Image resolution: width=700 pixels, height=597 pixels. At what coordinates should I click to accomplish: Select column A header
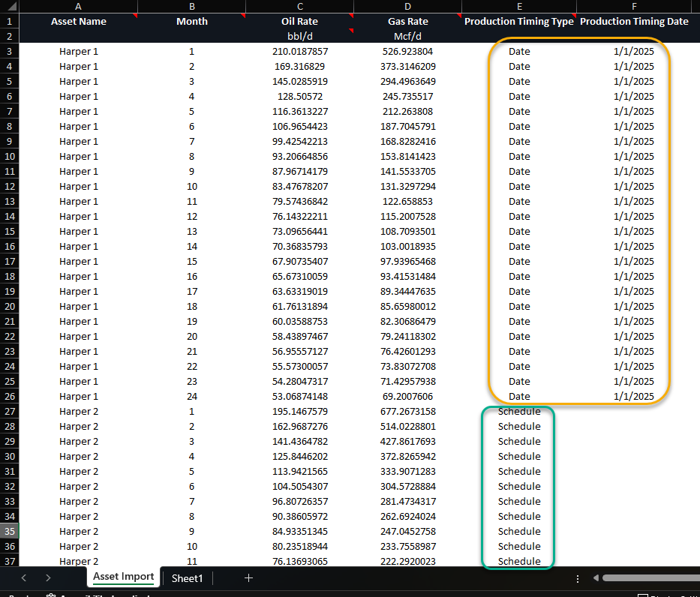tap(79, 6)
